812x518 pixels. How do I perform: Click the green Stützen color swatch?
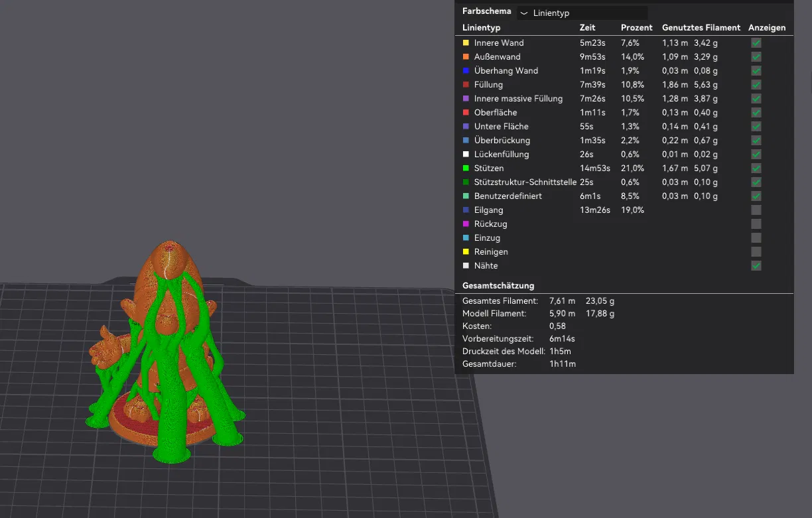coord(466,168)
